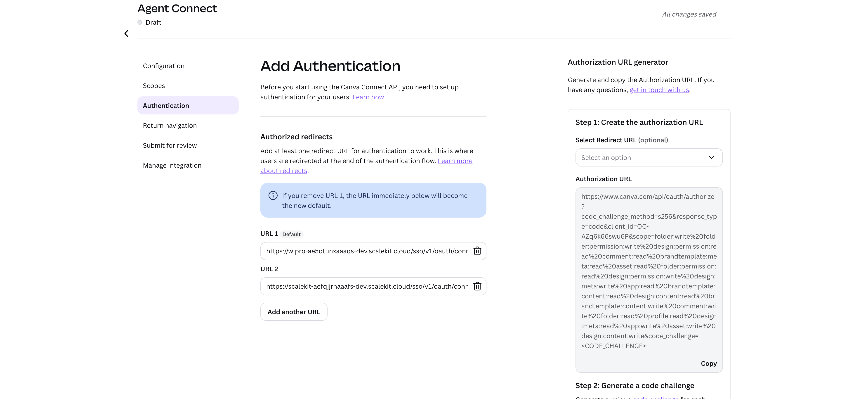The image size is (868, 399).
Task: Click the Authorized redirects heading
Action: click(x=296, y=137)
